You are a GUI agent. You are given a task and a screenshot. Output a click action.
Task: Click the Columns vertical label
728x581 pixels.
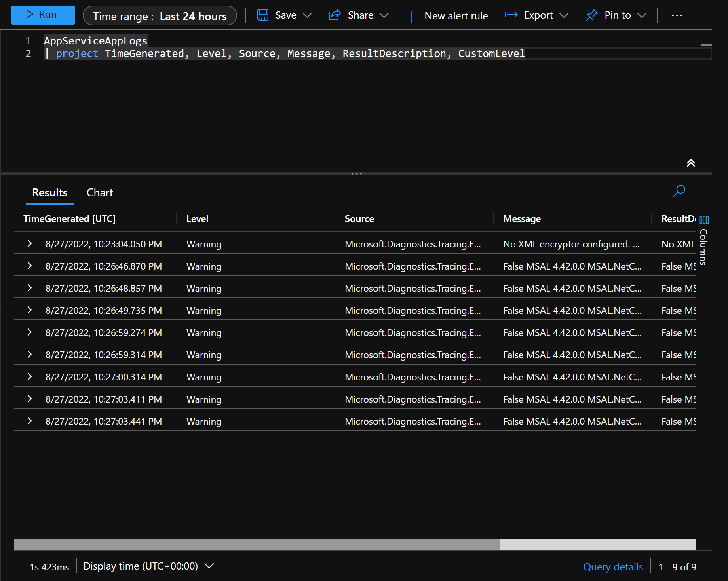[703, 247]
